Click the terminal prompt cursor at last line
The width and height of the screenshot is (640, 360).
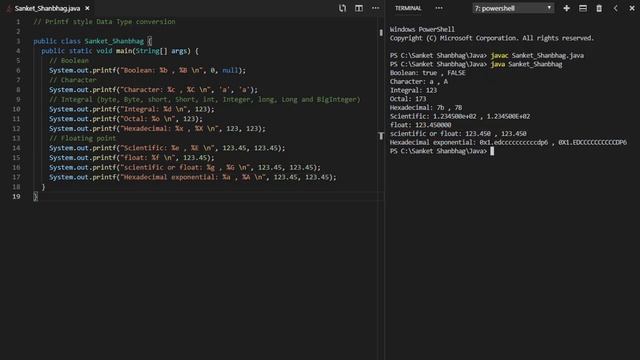492,151
